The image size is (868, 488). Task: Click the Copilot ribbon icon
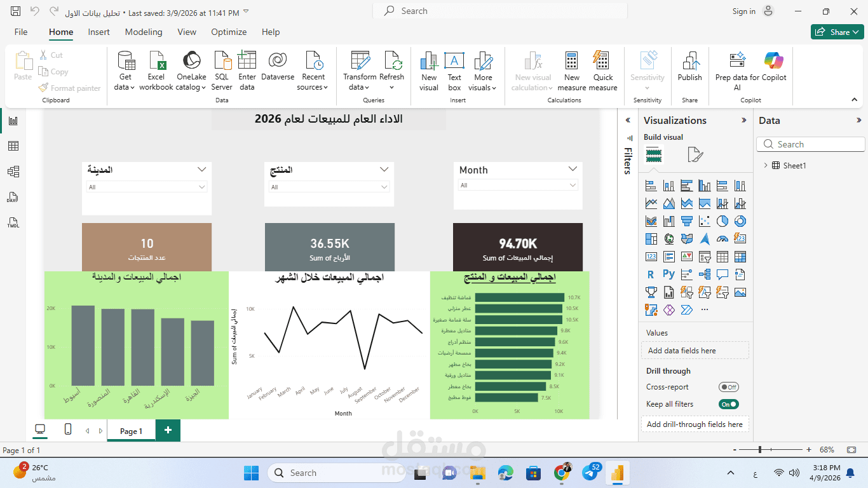(x=774, y=67)
